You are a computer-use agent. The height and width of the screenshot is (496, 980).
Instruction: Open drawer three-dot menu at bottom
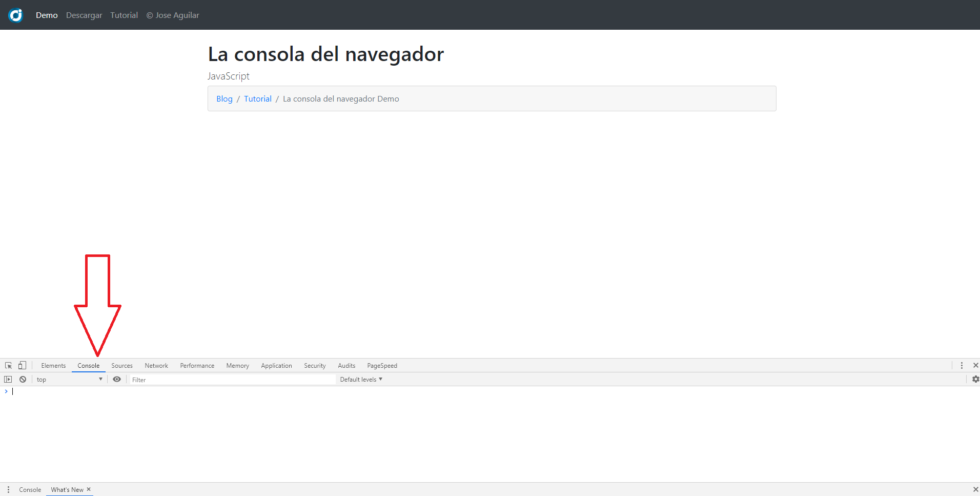(8, 489)
